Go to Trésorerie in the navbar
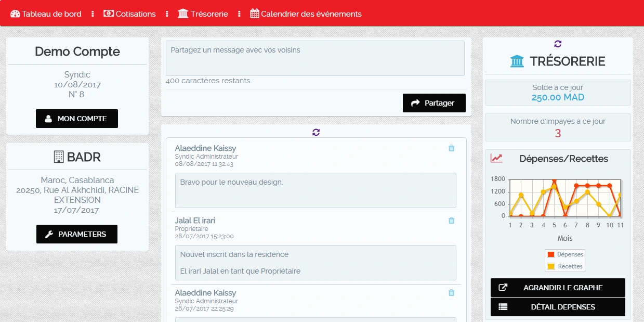The image size is (644, 322). (x=203, y=14)
